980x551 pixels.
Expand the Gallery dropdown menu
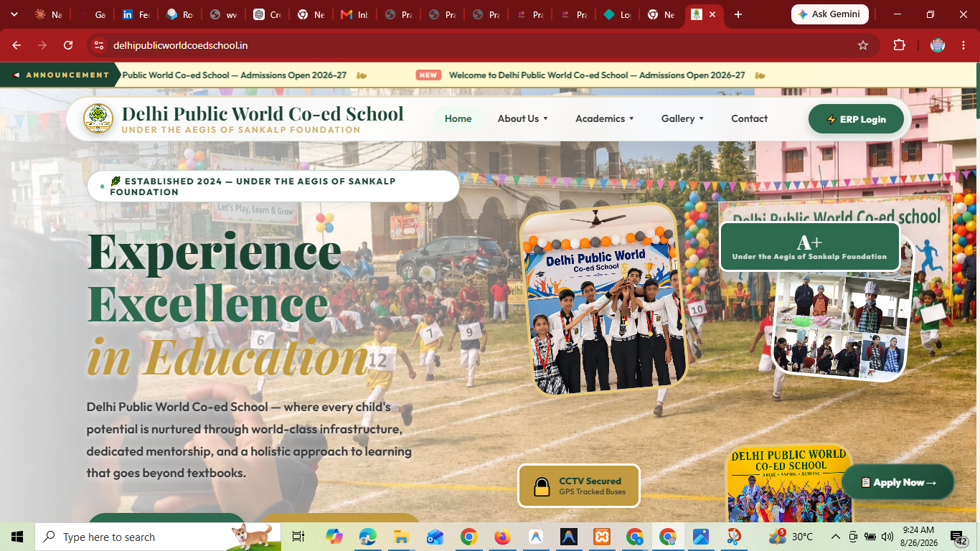[x=682, y=119]
